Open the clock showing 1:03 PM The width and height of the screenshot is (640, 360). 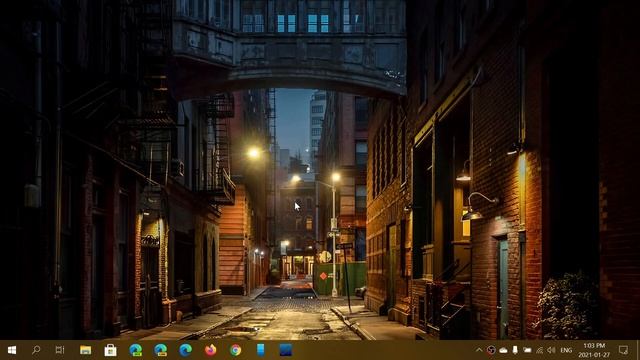coord(594,350)
